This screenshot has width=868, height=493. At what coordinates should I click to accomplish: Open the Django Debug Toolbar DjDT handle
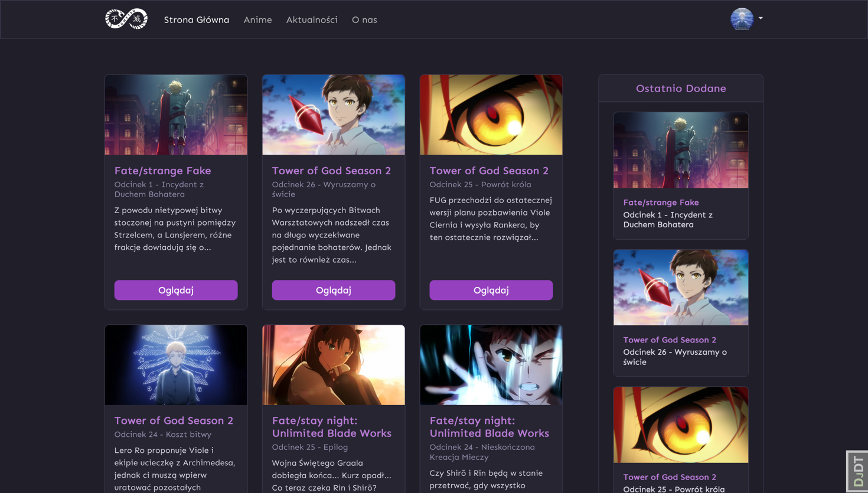(x=857, y=471)
